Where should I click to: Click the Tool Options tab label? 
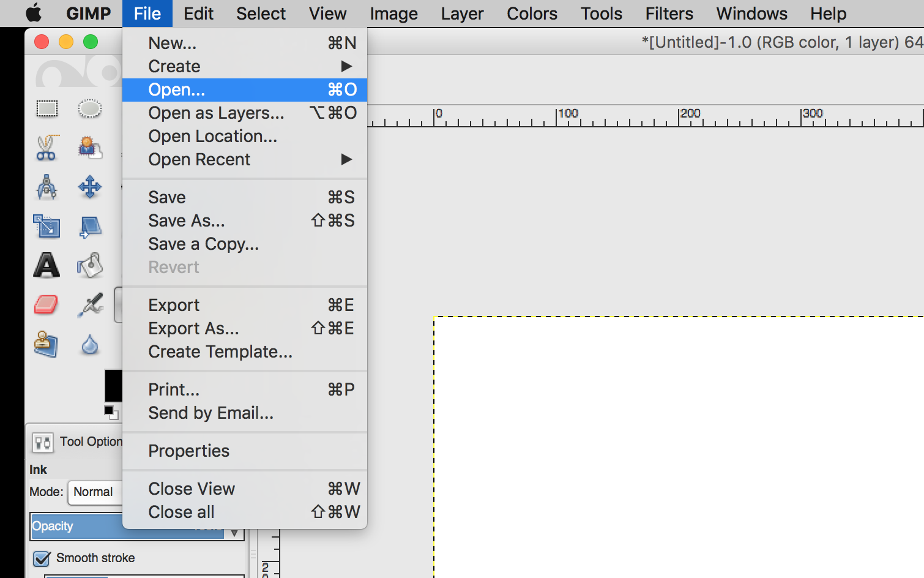pos(91,442)
